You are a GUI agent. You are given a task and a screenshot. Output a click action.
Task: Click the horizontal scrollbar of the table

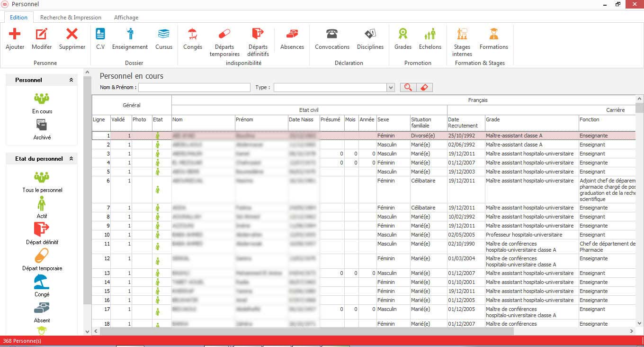click(331, 331)
